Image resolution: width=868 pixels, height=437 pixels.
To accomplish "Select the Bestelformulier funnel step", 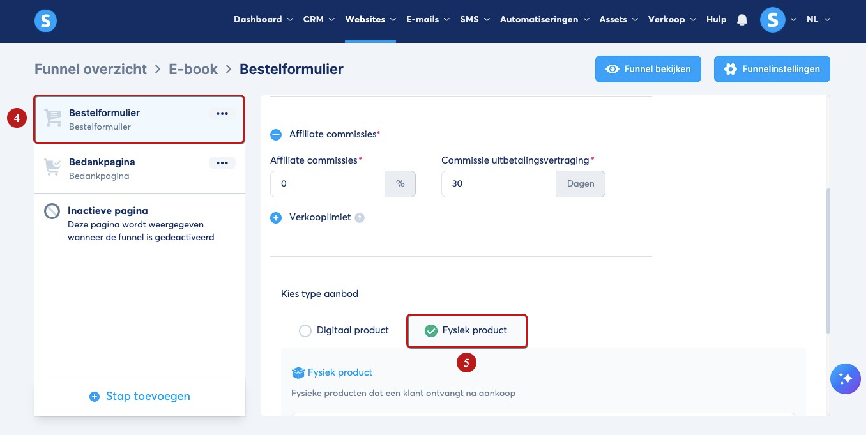I will click(139, 119).
